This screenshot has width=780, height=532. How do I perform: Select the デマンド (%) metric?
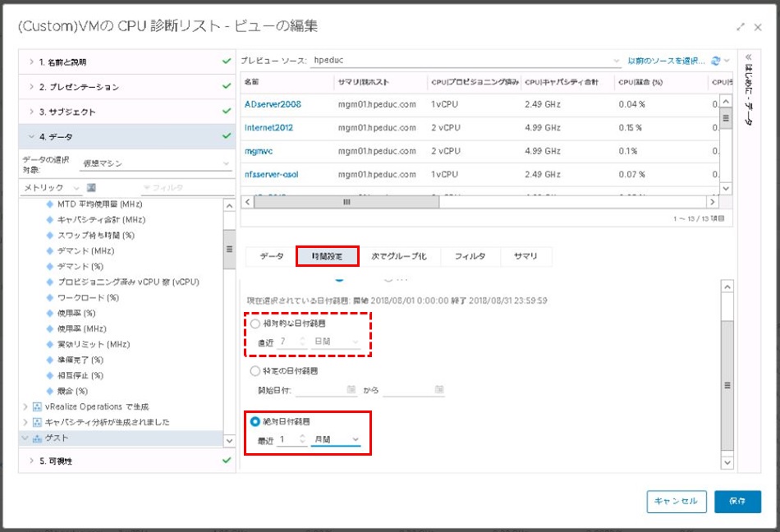80,267
